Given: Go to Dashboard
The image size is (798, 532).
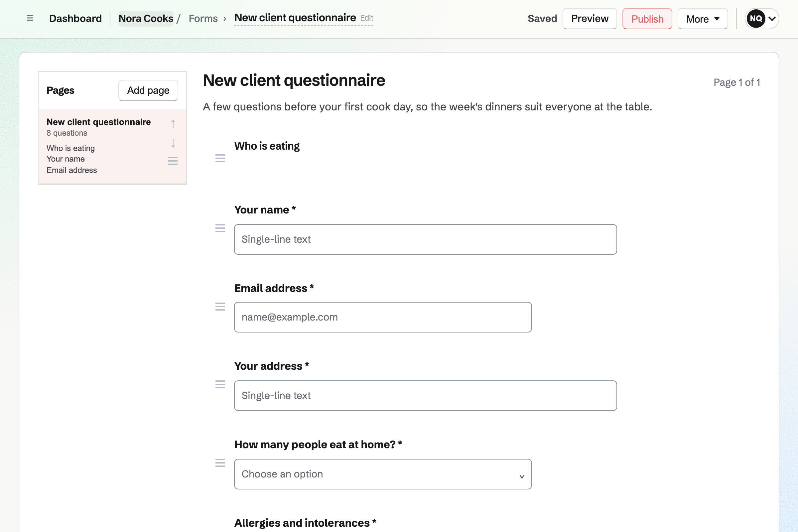Looking at the screenshot, I should pyautogui.click(x=75, y=18).
